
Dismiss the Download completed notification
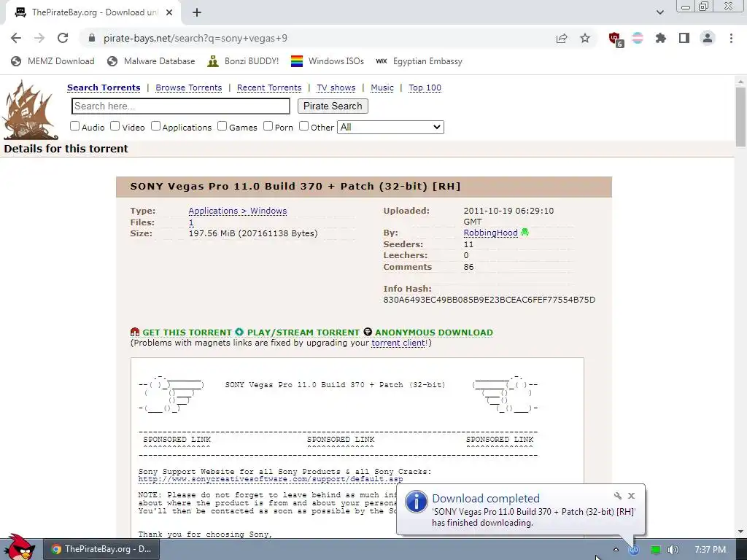(x=631, y=496)
